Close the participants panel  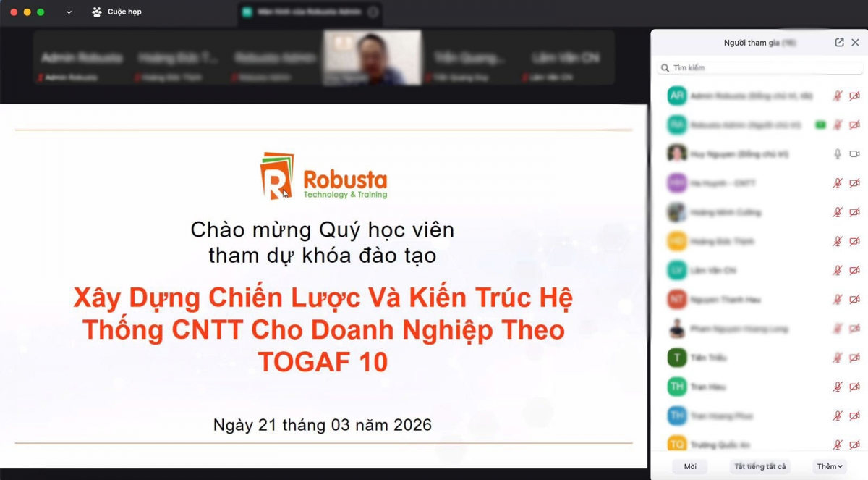[855, 43]
